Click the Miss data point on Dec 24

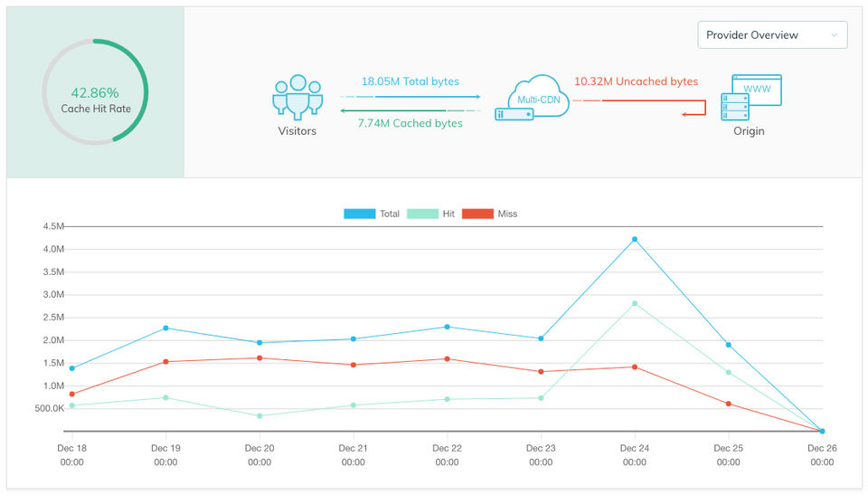coord(635,367)
